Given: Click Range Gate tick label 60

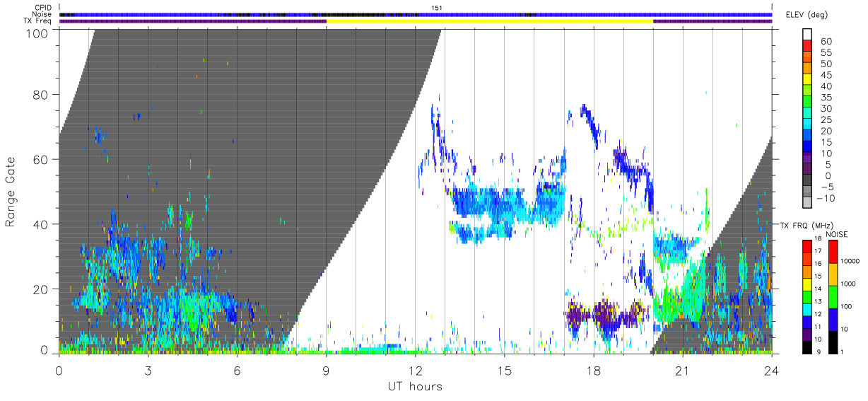Looking at the screenshot, I should [40, 159].
